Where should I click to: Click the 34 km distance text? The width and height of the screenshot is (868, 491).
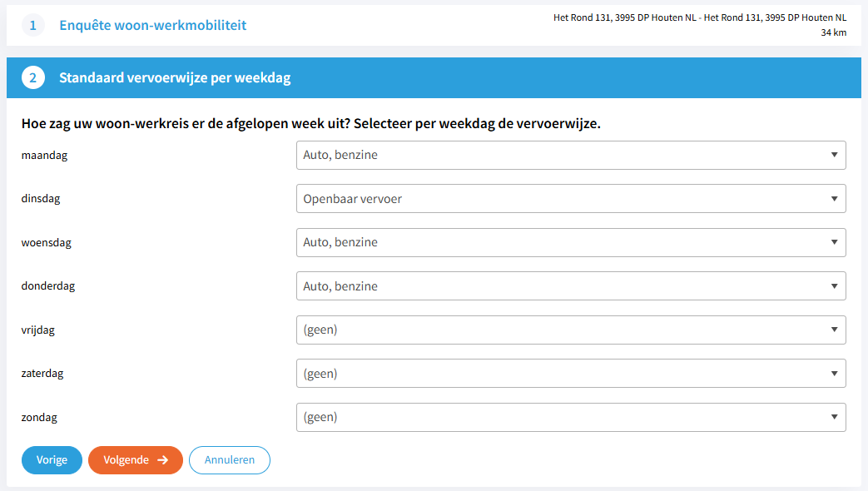tap(833, 32)
